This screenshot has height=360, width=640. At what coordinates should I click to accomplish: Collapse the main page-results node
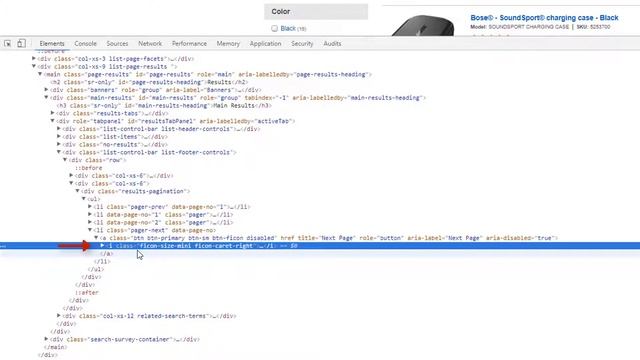click(x=40, y=74)
